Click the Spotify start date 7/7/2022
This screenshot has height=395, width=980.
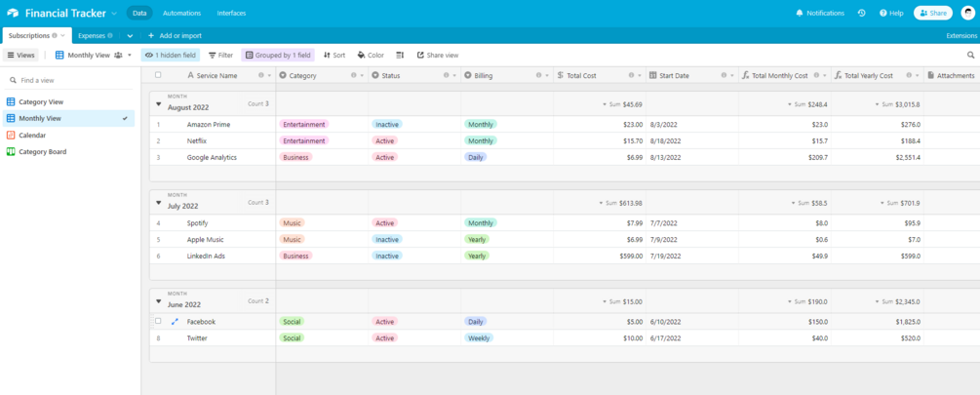tap(664, 223)
